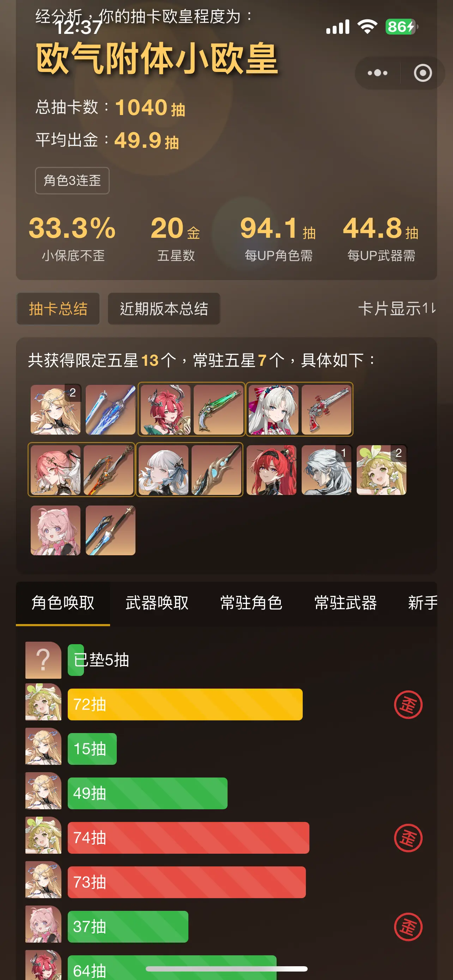
Task: Open the mini program three-dot menu
Action: point(377,73)
